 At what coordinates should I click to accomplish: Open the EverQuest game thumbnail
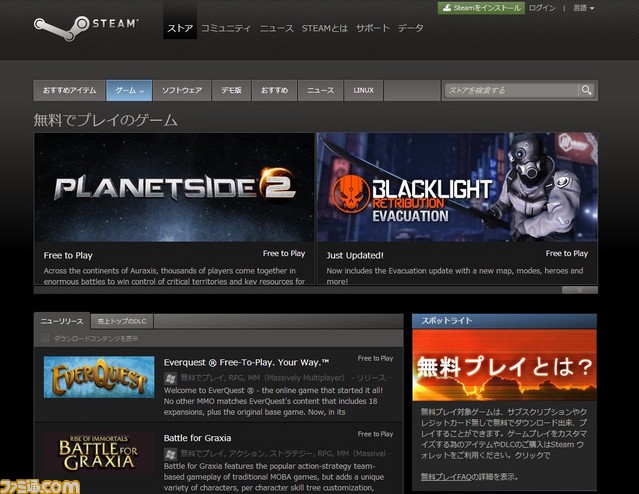(99, 377)
